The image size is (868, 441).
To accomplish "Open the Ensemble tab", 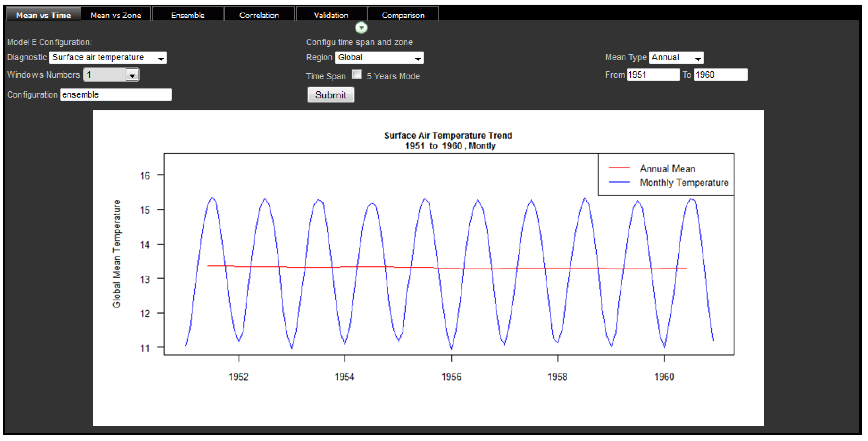I will [x=188, y=15].
